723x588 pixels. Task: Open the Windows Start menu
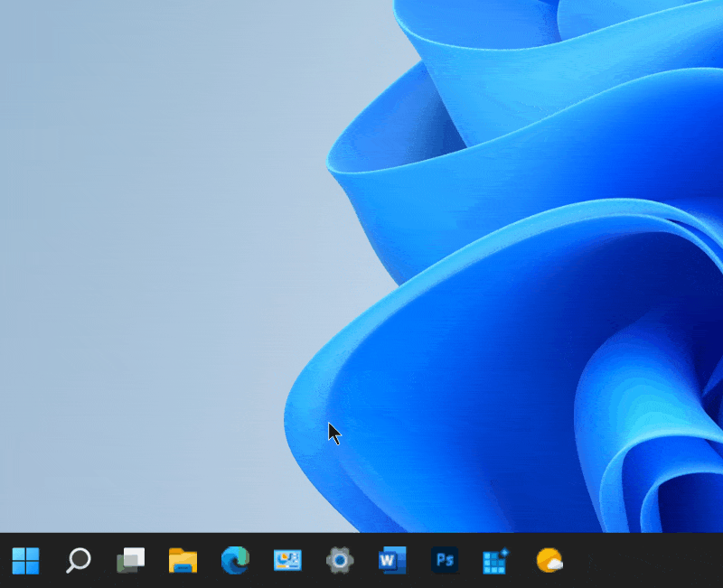26,560
